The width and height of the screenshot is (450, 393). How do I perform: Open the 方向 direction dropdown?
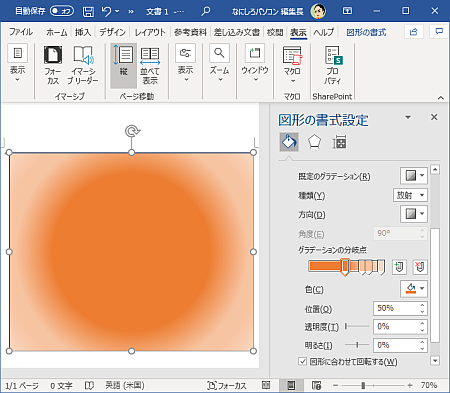414,214
